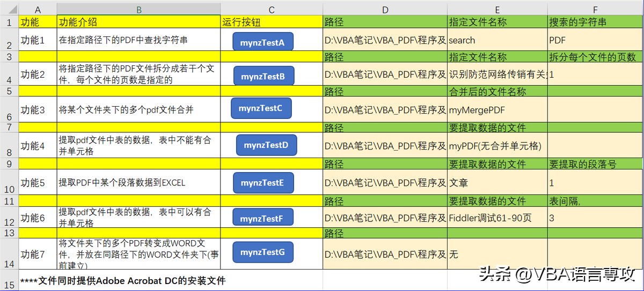Click the 运行按钮 header cell

[272, 23]
